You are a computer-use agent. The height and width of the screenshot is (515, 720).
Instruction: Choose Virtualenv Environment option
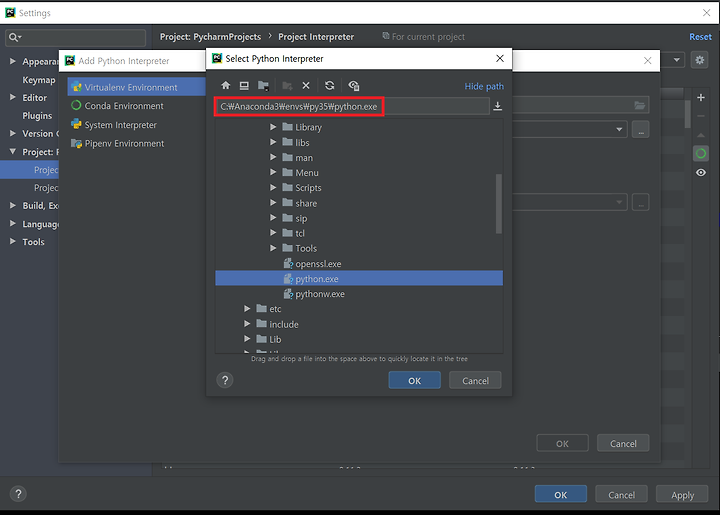(x=136, y=87)
